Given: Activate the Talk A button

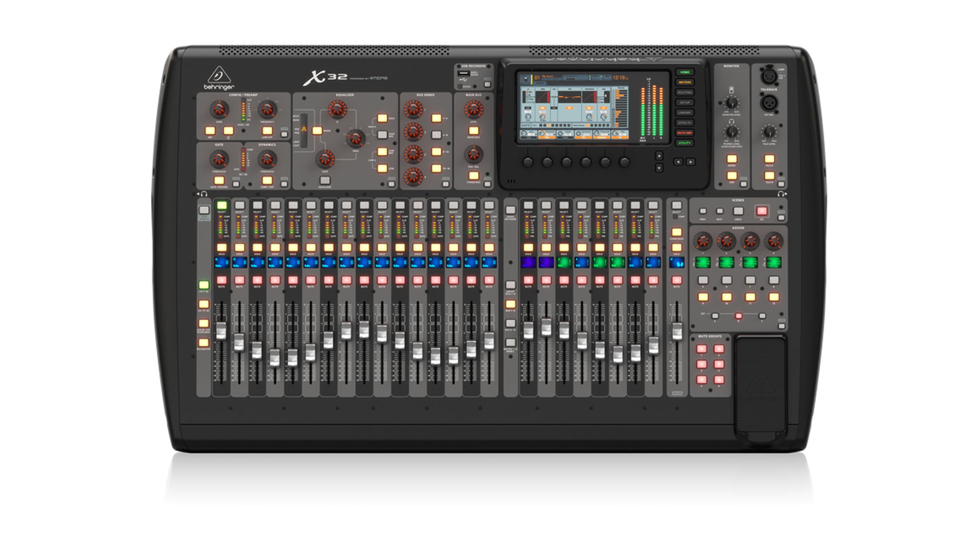Looking at the screenshot, I should click(769, 159).
